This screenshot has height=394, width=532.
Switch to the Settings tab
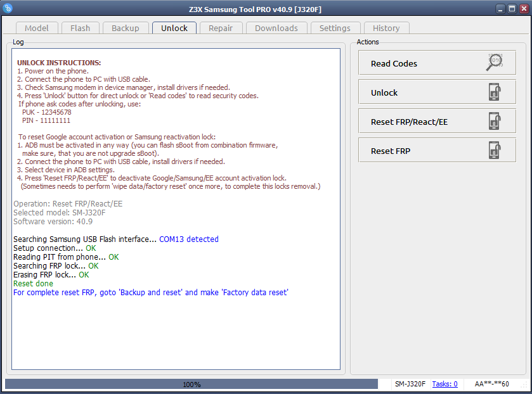tap(335, 28)
